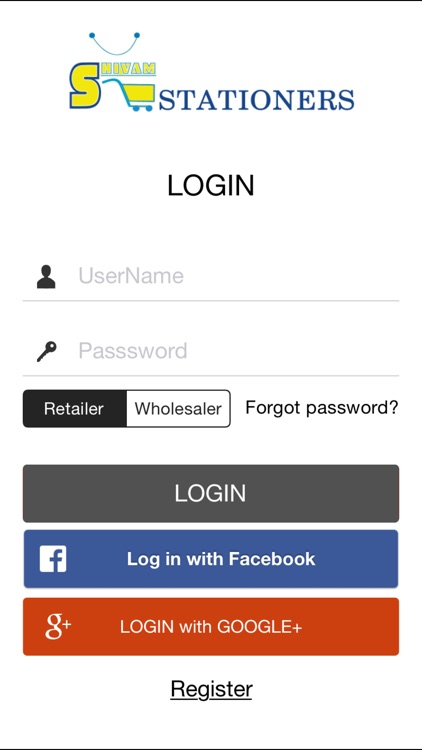Focus the Password input field
Viewport: 422px width, 750px height.
[x=211, y=351]
